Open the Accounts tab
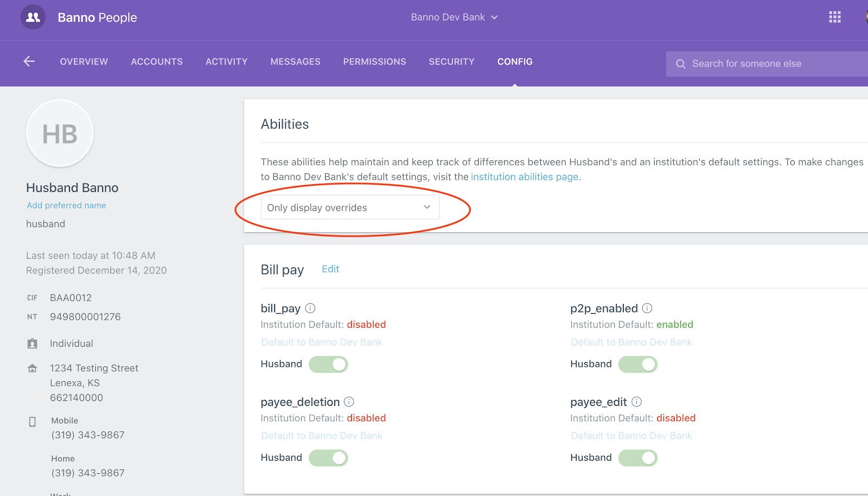Image resolution: width=868 pixels, height=496 pixels. tap(157, 62)
